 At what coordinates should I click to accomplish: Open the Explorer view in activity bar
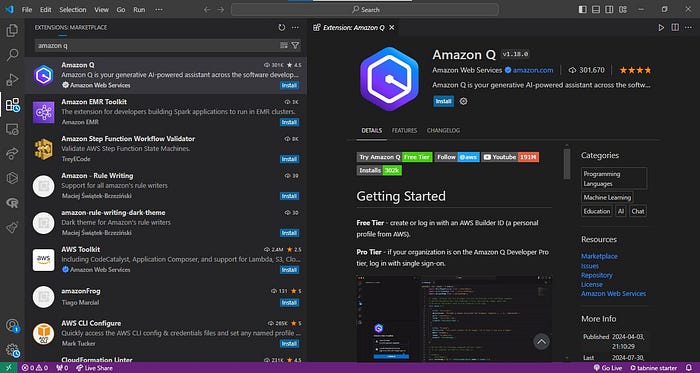coord(12,30)
